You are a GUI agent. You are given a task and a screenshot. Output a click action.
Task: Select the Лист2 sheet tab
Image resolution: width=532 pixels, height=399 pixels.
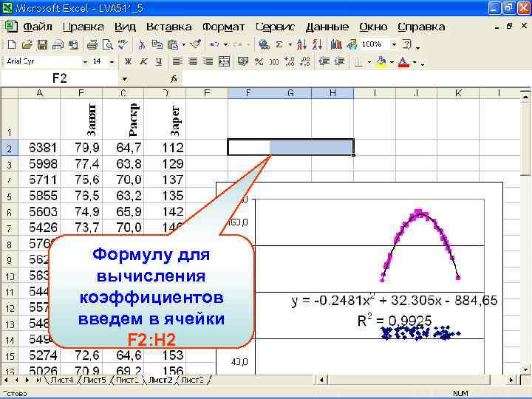coord(160,380)
